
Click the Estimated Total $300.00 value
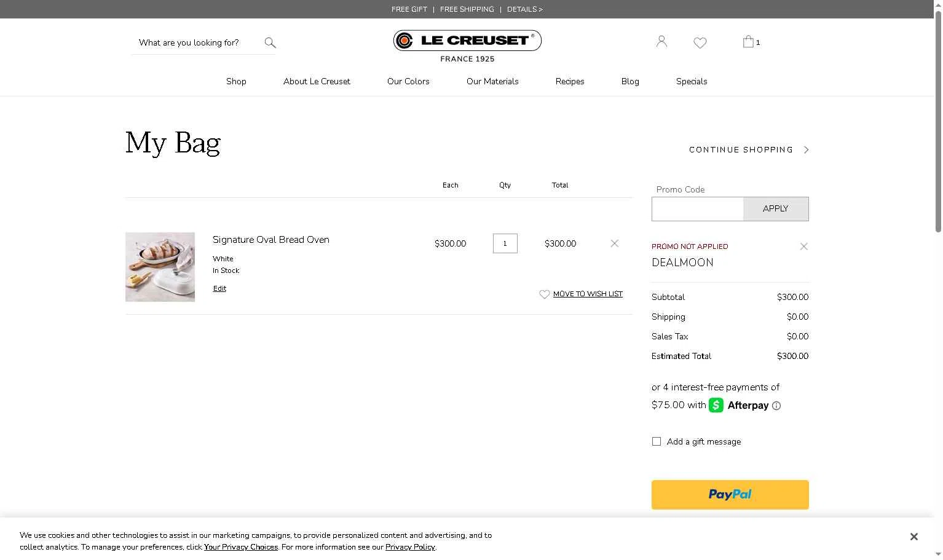792,356
